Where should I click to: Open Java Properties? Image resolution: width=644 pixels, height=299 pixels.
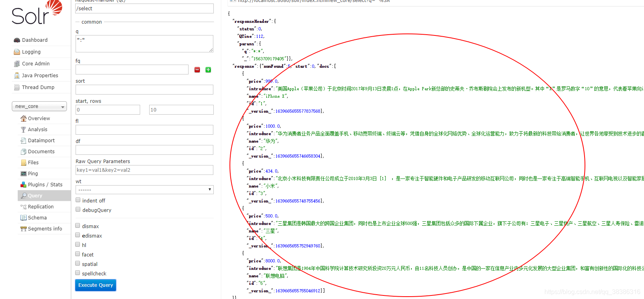tap(40, 76)
